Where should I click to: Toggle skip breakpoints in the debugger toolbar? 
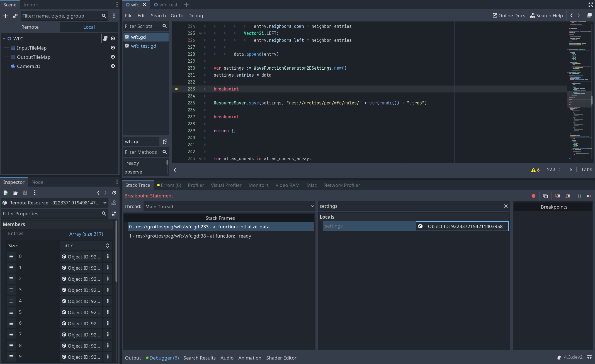coord(534,196)
